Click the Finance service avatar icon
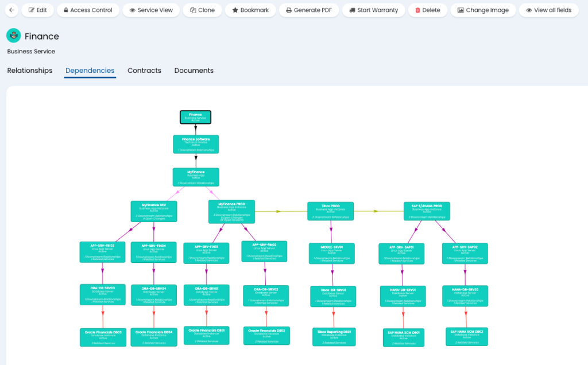Screen dimensions: 588x365 14,36
